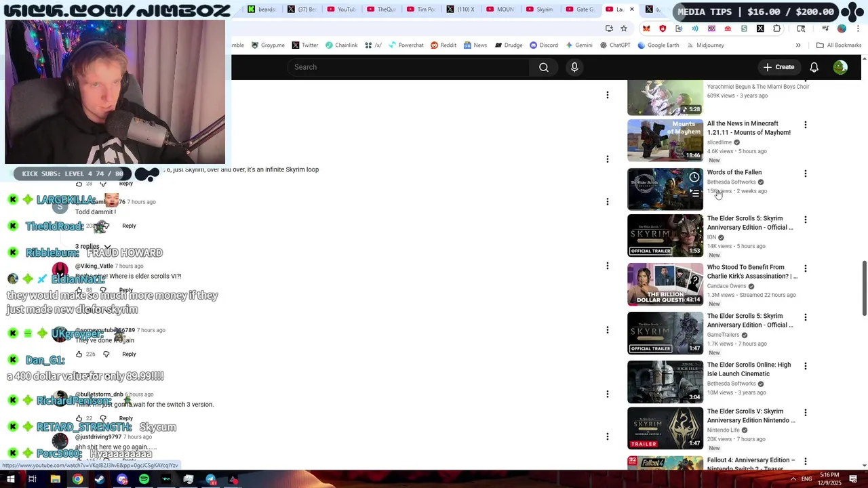868x488 pixels.
Task: Open the All Bookmarks folder
Action: point(838,45)
